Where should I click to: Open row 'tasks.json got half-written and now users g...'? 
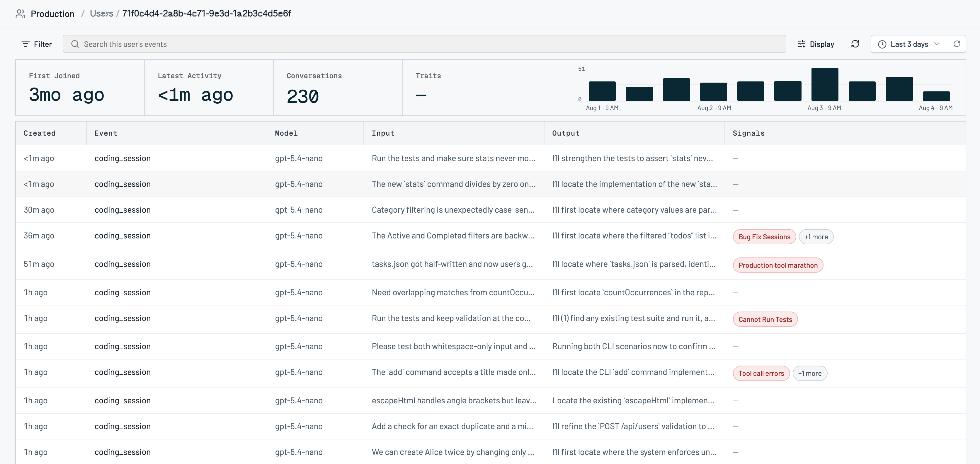pos(490,265)
